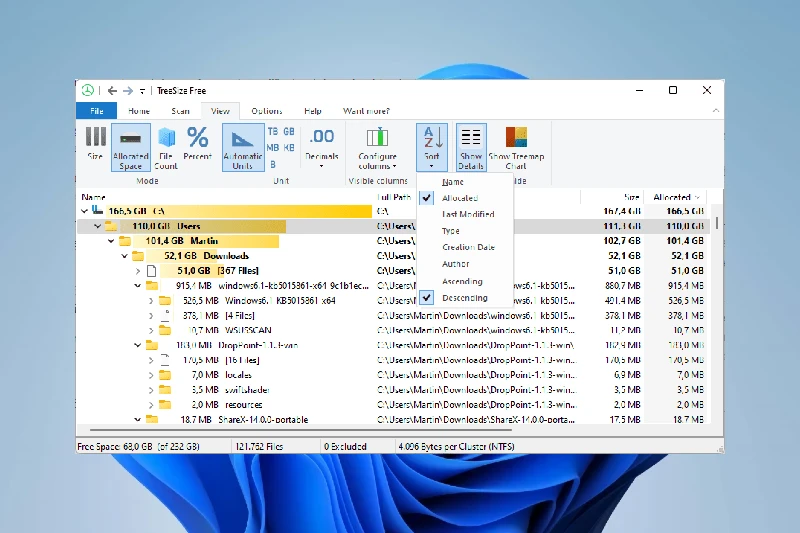
Task: Click the horizontal scrollbar
Action: [301, 430]
